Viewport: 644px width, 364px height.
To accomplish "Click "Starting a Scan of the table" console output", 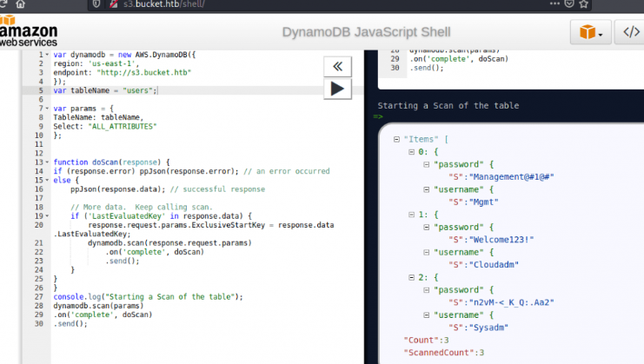I will tap(448, 106).
